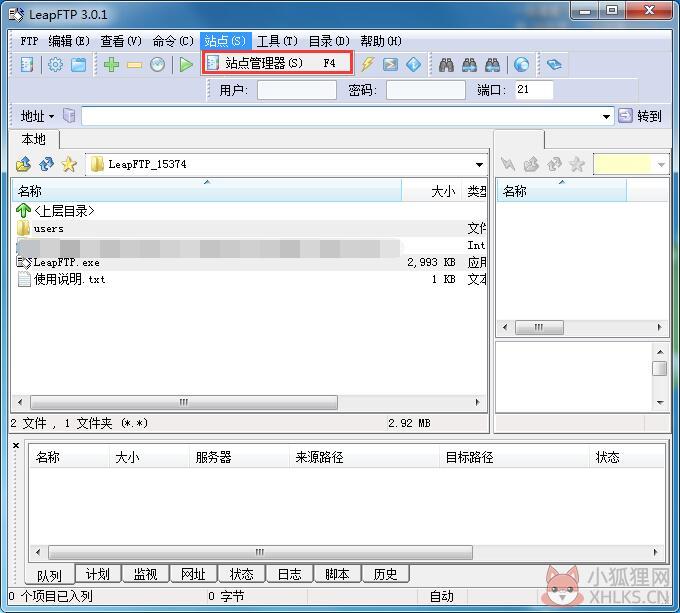680x613 pixels.
Task: Sort local files by 大小 column header
Action: coord(432,191)
